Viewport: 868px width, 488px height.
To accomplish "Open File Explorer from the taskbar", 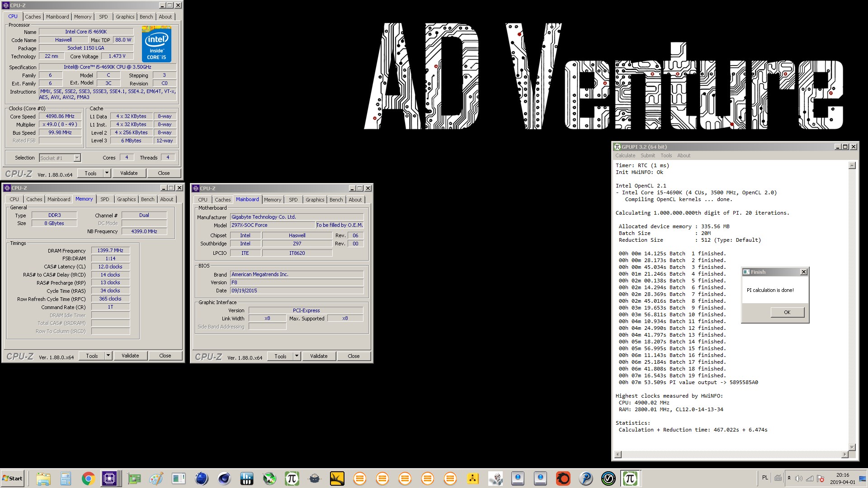I will (43, 479).
